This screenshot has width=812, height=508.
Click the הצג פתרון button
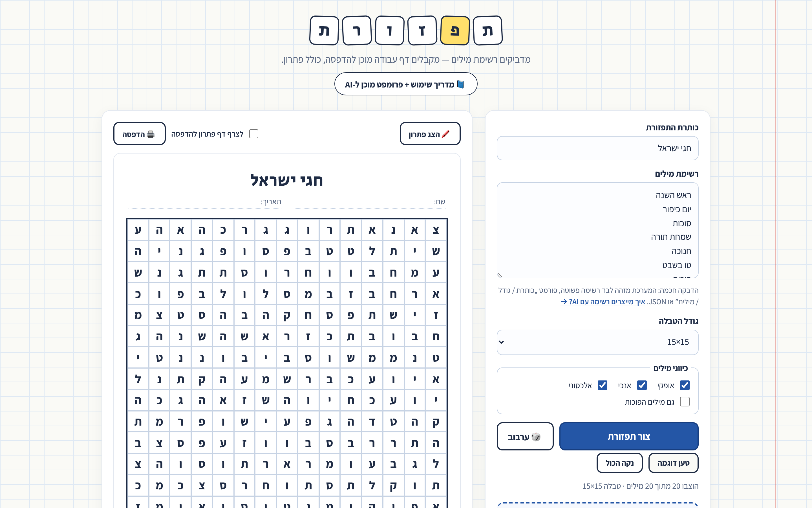pos(430,134)
